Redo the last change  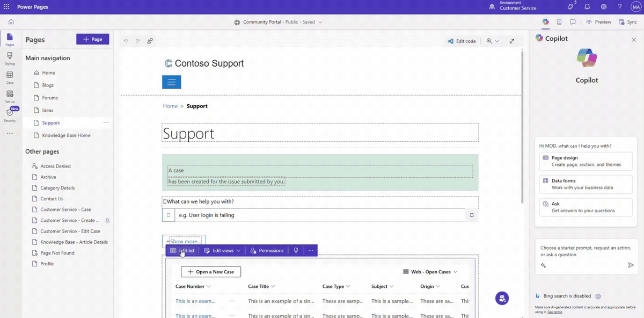(x=138, y=41)
